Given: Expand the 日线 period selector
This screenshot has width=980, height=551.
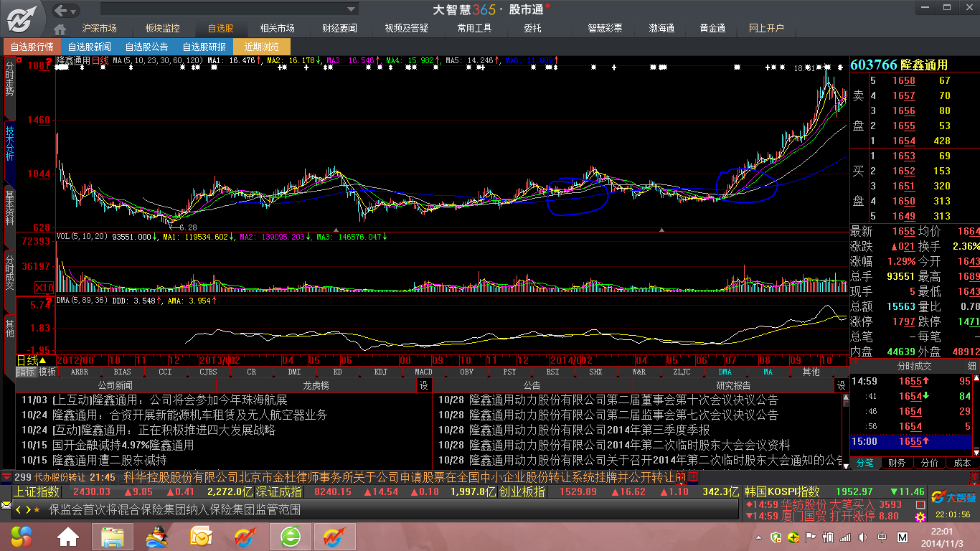Looking at the screenshot, I should coord(32,360).
